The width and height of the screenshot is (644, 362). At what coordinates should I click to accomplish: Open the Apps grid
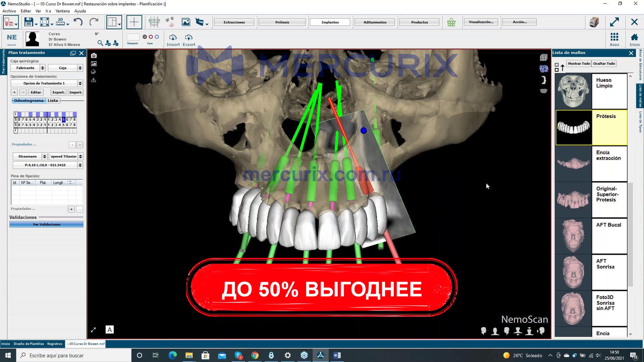pos(614,39)
